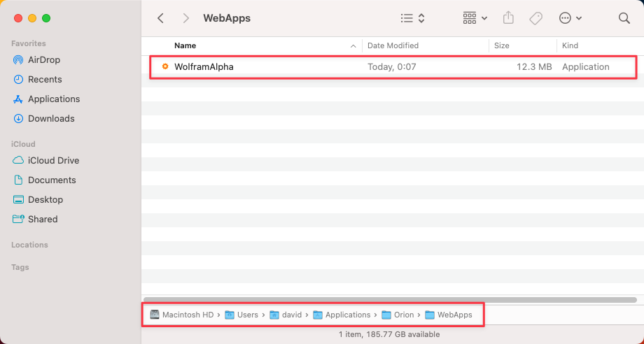Open Applications in sidebar Favorites
This screenshot has width=644, height=344.
pyautogui.click(x=46, y=99)
